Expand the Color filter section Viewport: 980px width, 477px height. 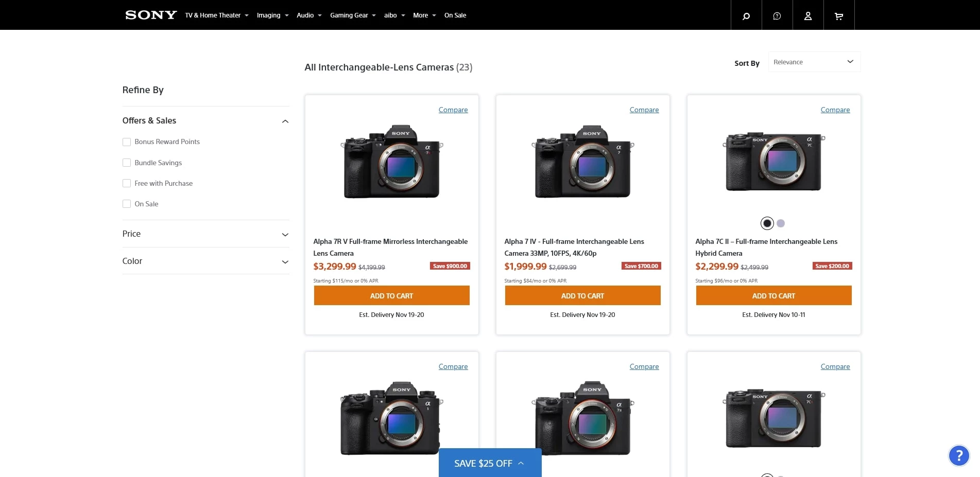285,262
